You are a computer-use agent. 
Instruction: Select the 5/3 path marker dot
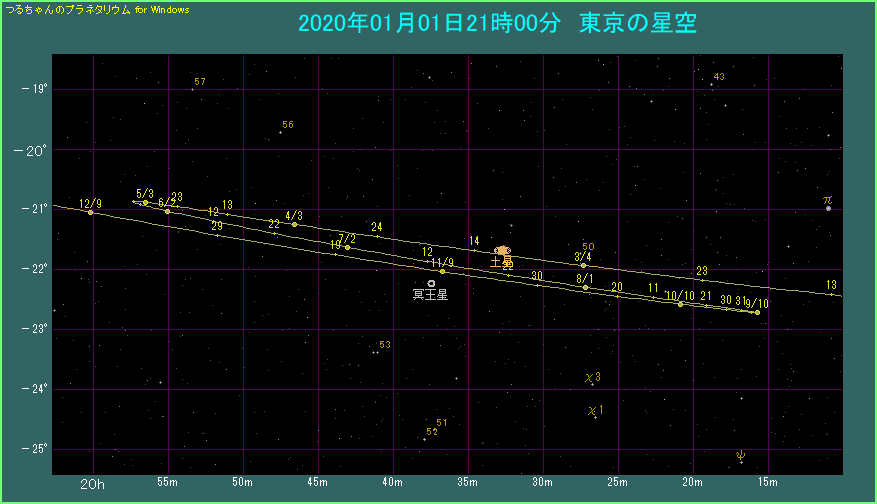[x=145, y=203]
